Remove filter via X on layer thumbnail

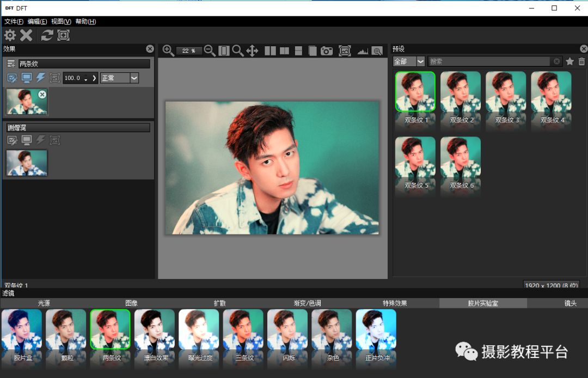click(x=42, y=95)
